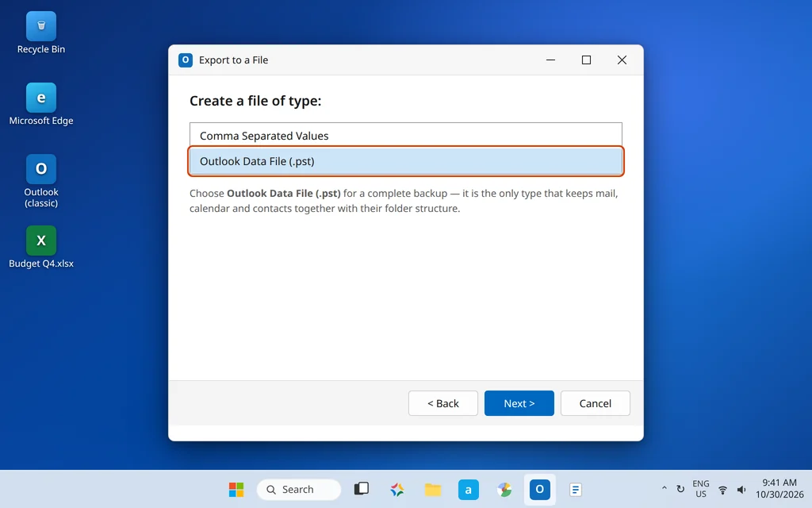Launch Chrome from the taskbar

(x=504, y=489)
